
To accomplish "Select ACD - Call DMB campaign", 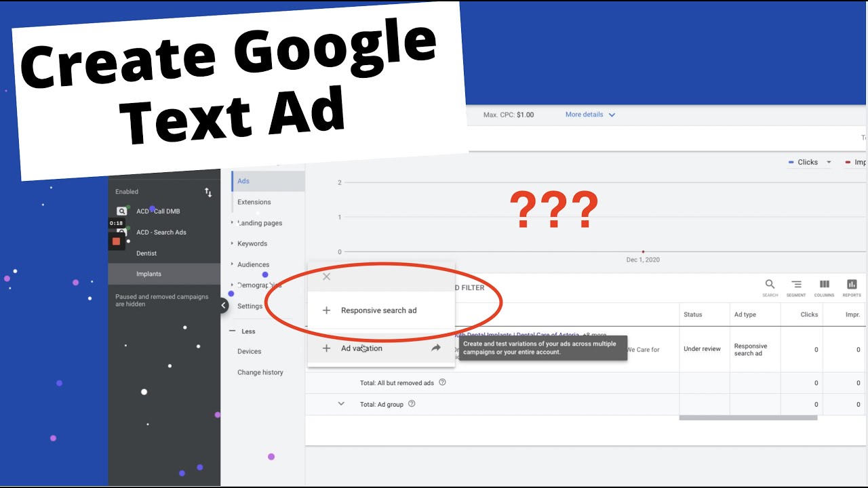I will pyautogui.click(x=158, y=211).
